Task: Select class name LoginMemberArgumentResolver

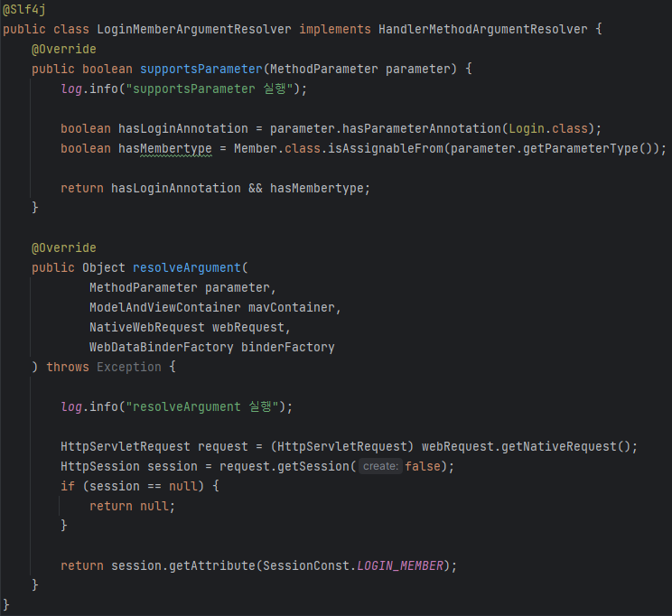Action: [194, 29]
